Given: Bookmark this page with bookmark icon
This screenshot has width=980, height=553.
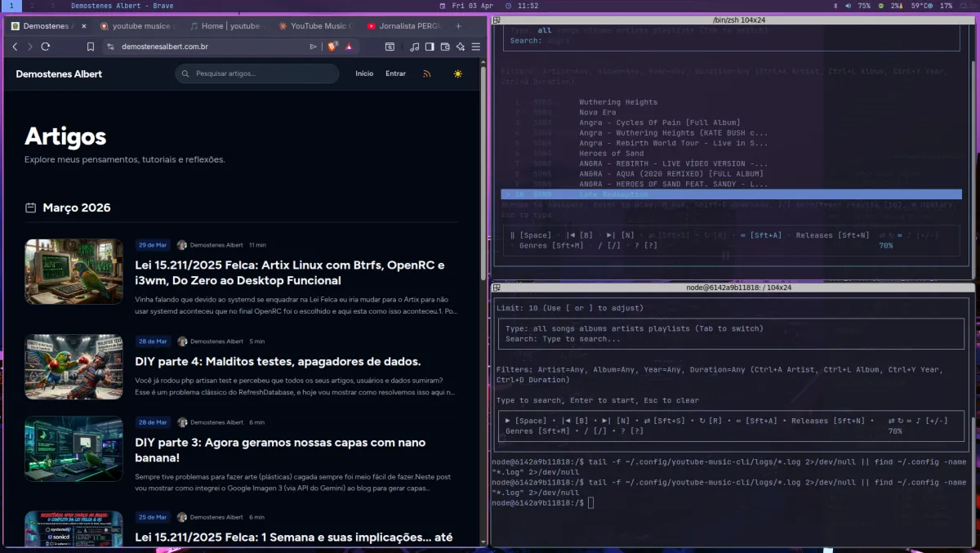Looking at the screenshot, I should pos(91,47).
